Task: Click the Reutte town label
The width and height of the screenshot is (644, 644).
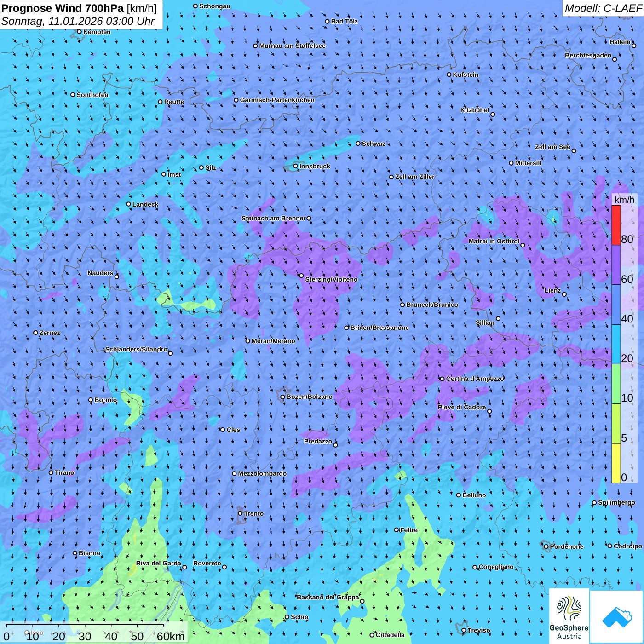Action: 174,102
